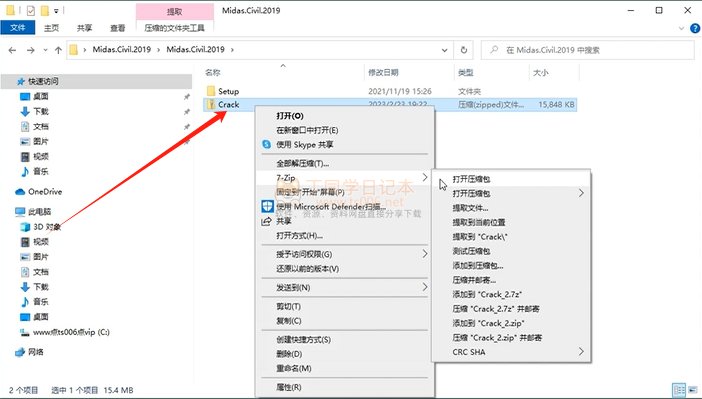Choose 打开(O) from the context menu
Viewport: 702px width, 399px height.
pyautogui.click(x=290, y=116)
